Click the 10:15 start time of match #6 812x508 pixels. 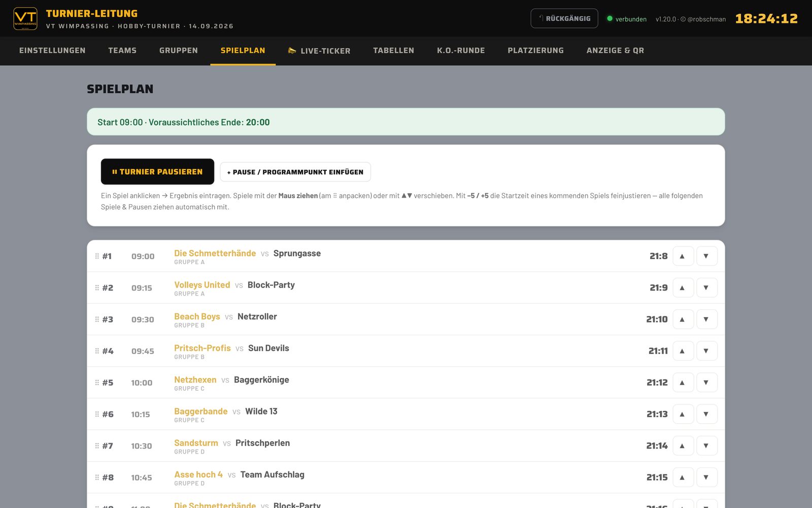141,415
